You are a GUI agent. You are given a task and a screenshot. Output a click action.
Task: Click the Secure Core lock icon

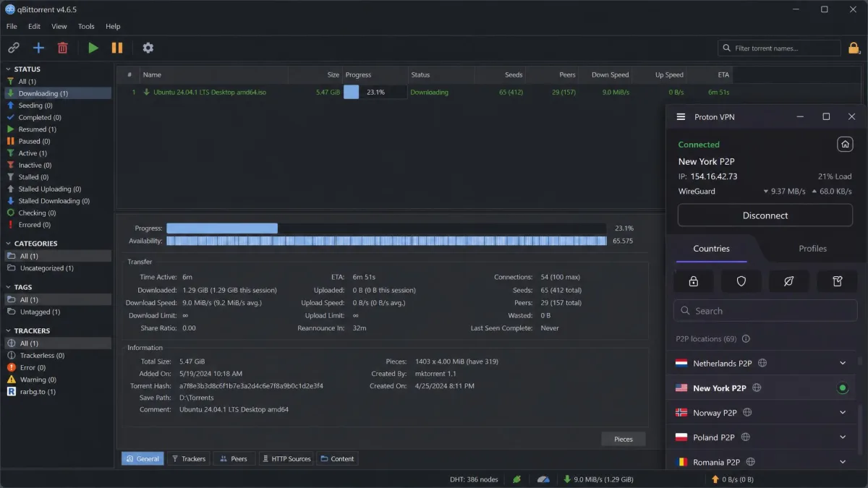pos(694,281)
